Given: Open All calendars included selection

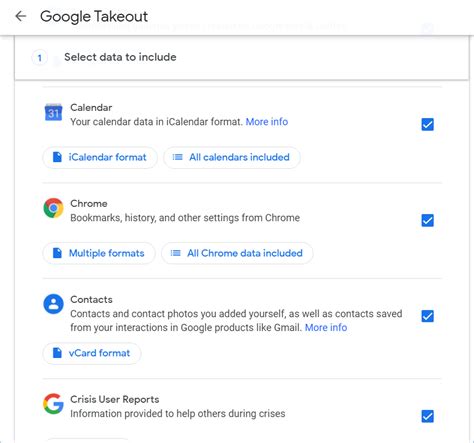Looking at the screenshot, I should tap(232, 157).
